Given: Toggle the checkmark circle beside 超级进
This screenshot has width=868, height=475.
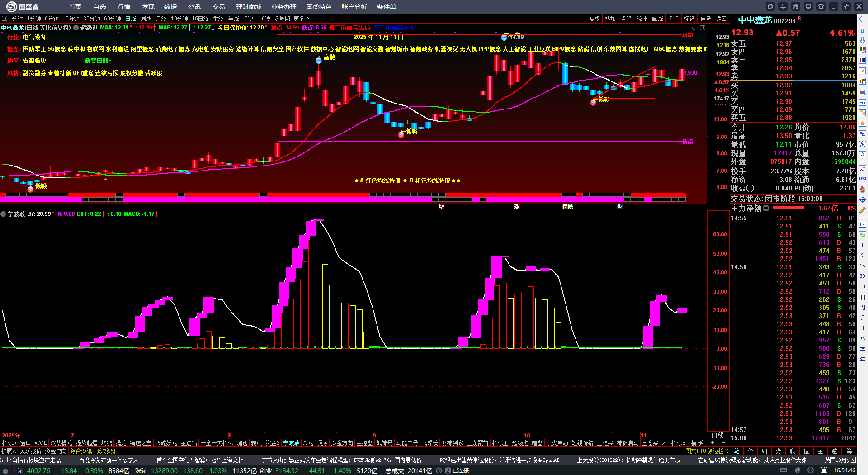Looking at the screenshot, I should tap(76, 28).
